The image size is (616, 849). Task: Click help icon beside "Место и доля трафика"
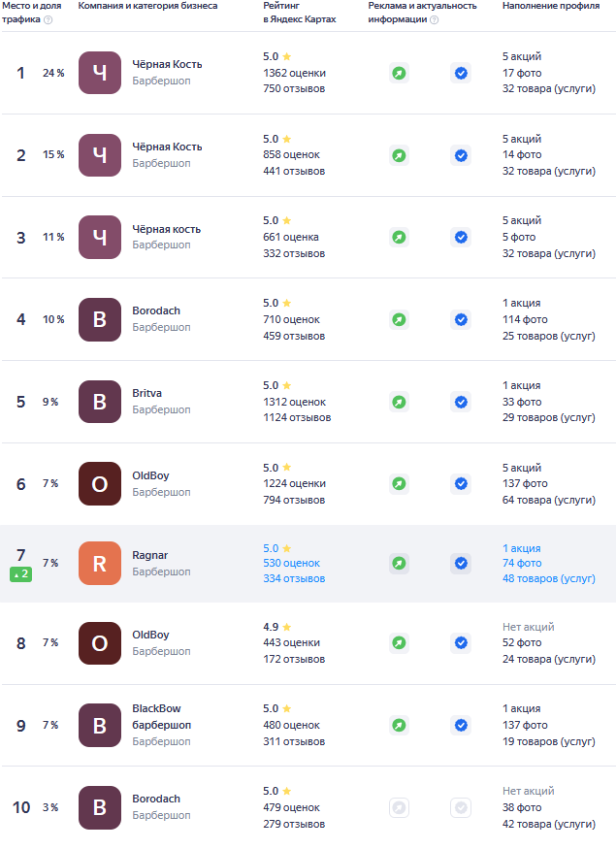[49, 19]
